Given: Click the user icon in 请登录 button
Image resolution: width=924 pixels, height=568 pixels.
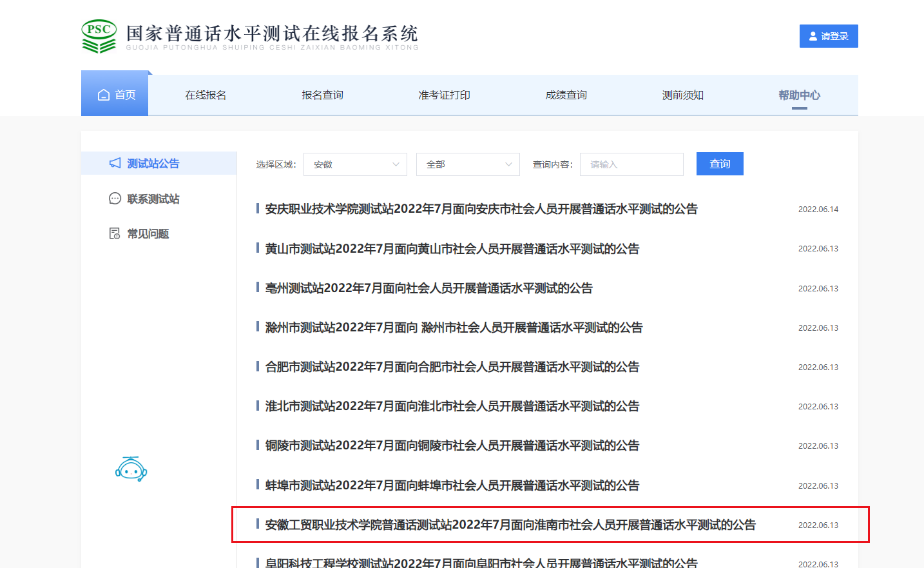Looking at the screenshot, I should click(813, 37).
